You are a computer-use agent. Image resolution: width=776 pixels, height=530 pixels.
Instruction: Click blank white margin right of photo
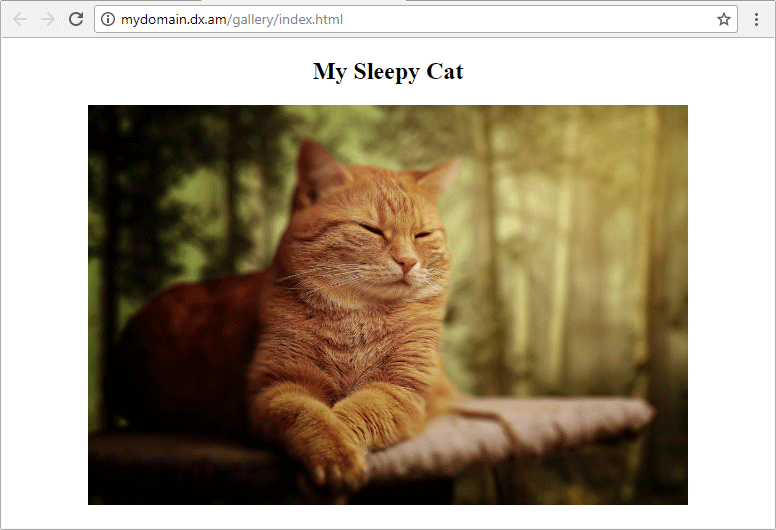click(730, 300)
